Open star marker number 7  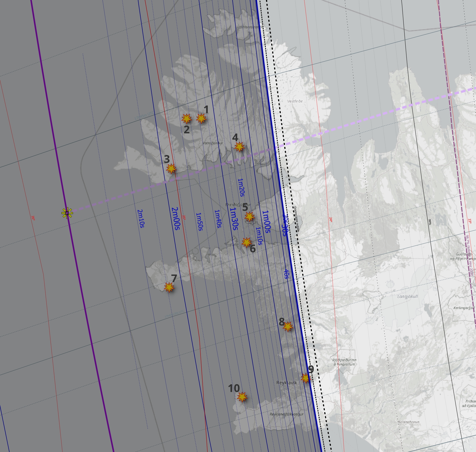point(169,287)
